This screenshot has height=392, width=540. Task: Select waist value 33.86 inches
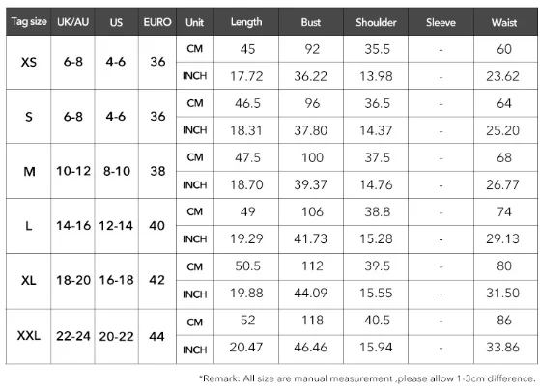tap(502, 348)
